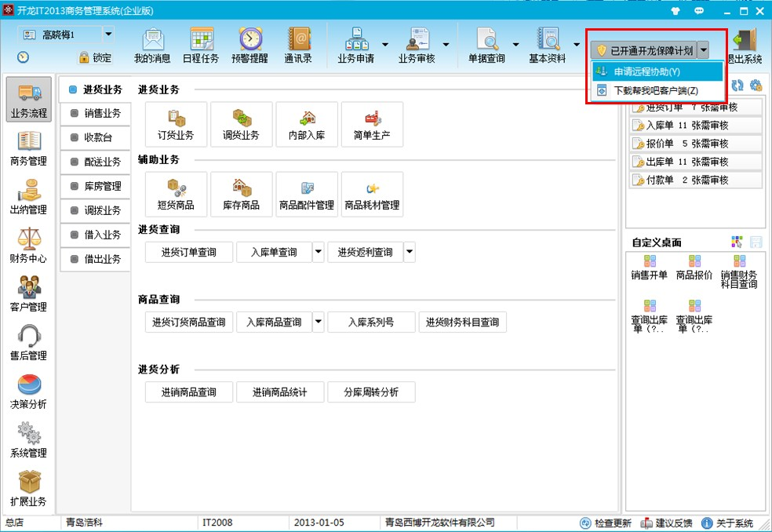Viewport: 772px width, 532px height.
Task: Expand arrow next to 入库单查询
Action: (319, 252)
